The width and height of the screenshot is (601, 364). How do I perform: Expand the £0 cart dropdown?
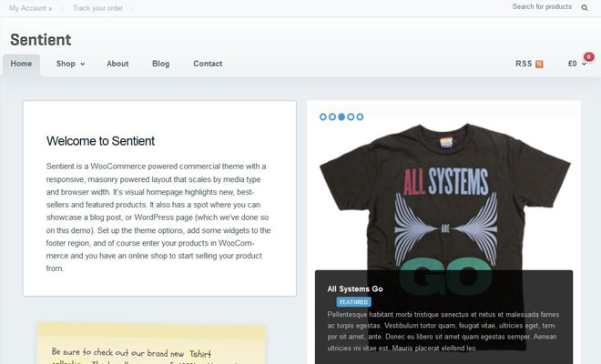coord(577,64)
